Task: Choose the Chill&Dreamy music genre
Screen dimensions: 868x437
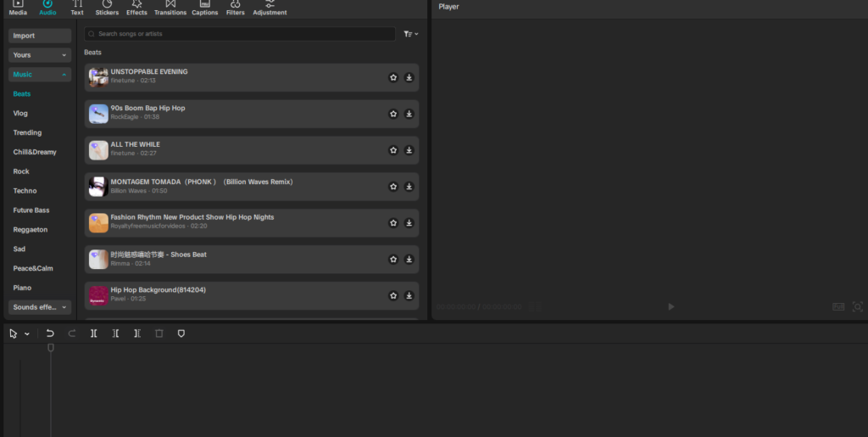Action: [35, 152]
